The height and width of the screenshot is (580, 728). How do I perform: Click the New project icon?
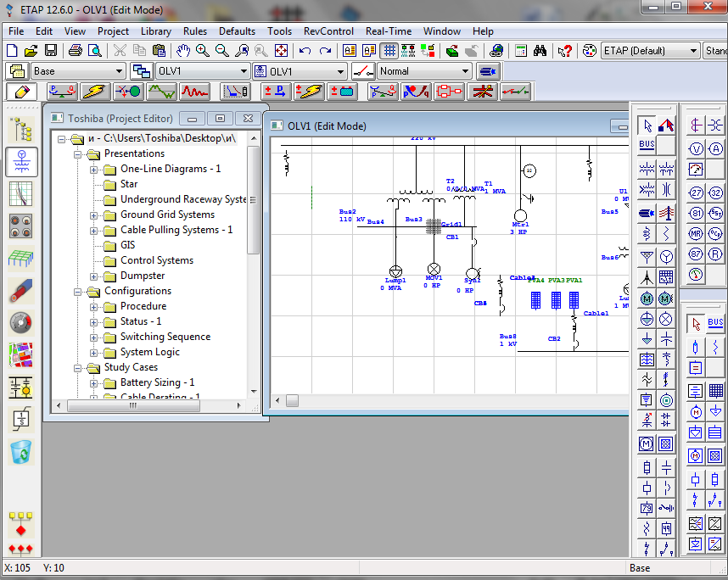click(12, 51)
